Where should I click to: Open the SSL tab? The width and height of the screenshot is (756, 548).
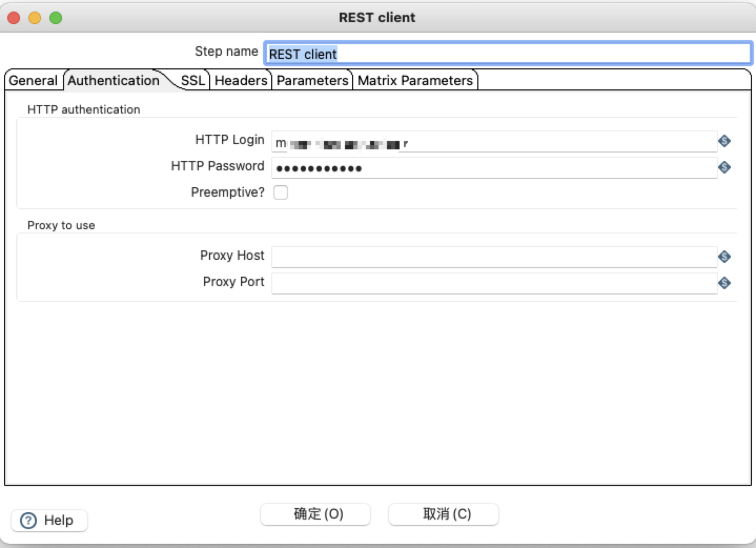coord(193,80)
